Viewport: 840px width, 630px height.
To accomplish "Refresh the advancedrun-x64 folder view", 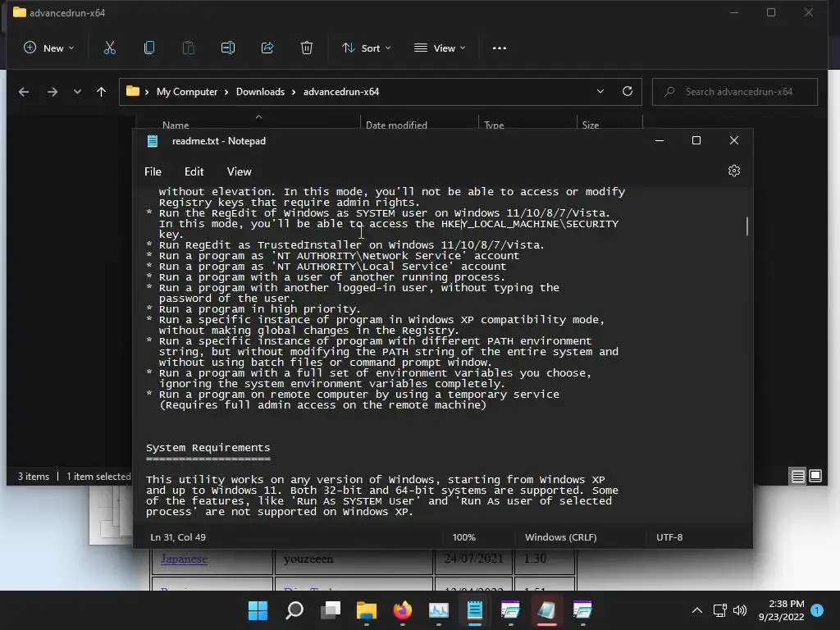I will point(628,92).
